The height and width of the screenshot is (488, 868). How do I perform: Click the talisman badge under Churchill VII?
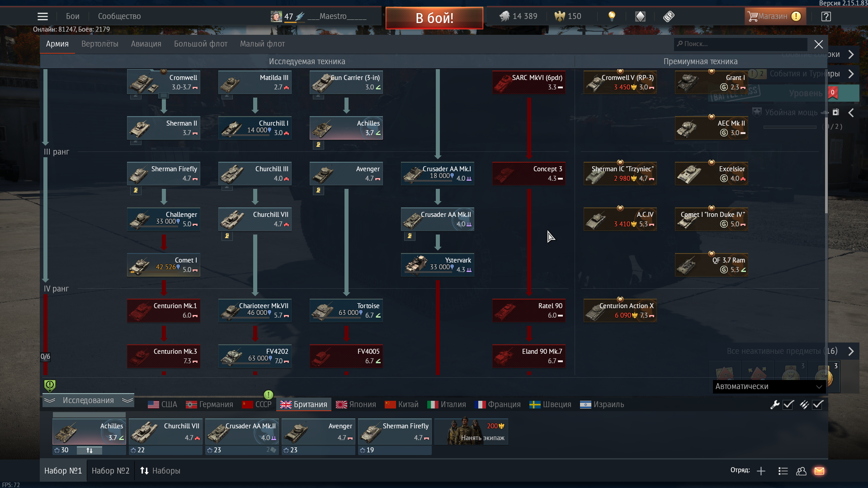pos(227,236)
